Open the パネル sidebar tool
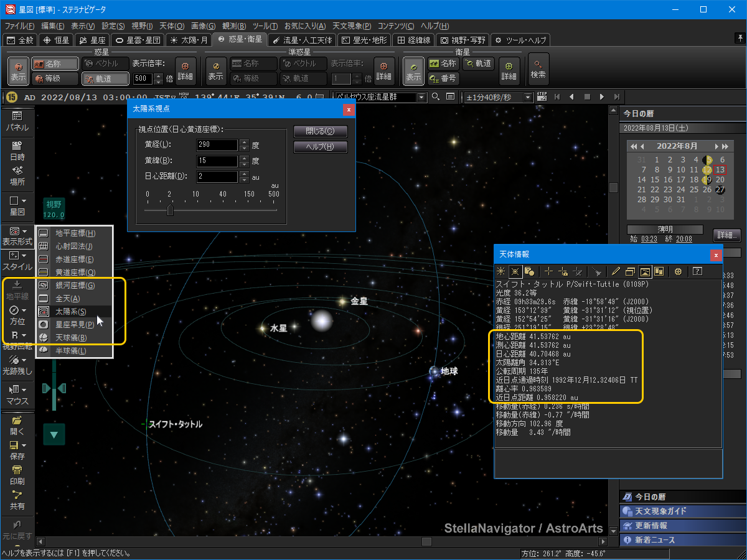The height and width of the screenshot is (560, 747). coord(17,121)
